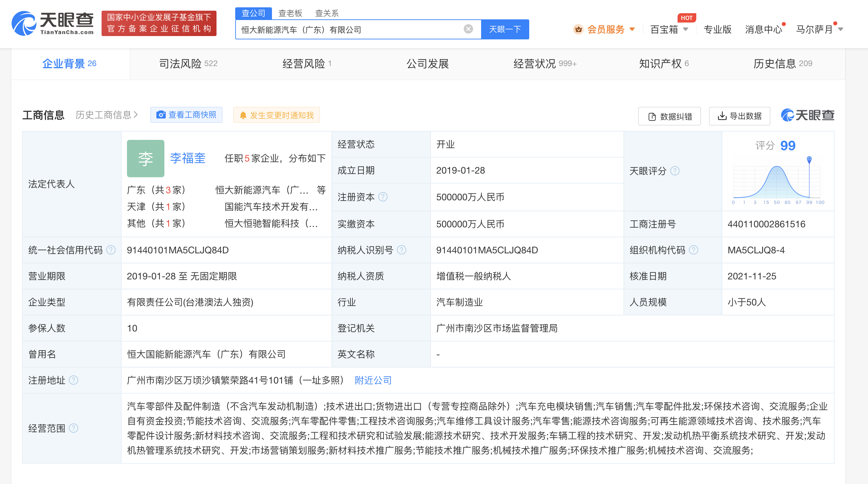
Task: Switch to 查公司 search tab
Action: [x=253, y=13]
